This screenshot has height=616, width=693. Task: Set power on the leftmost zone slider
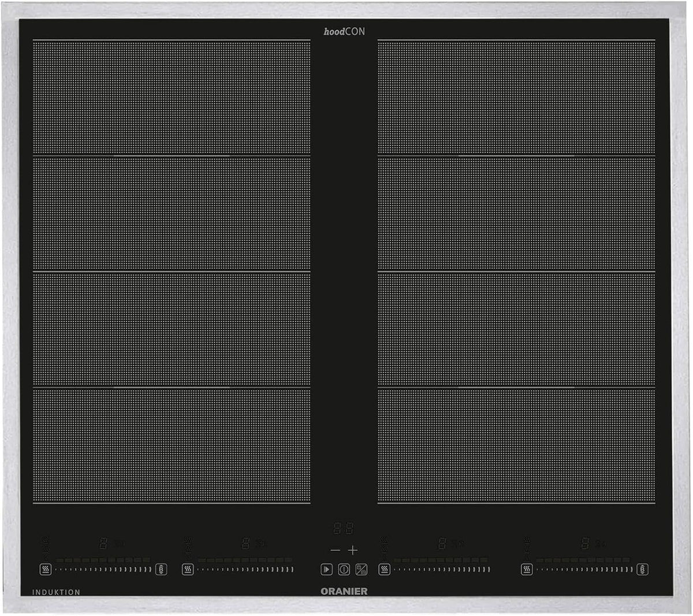103,569
